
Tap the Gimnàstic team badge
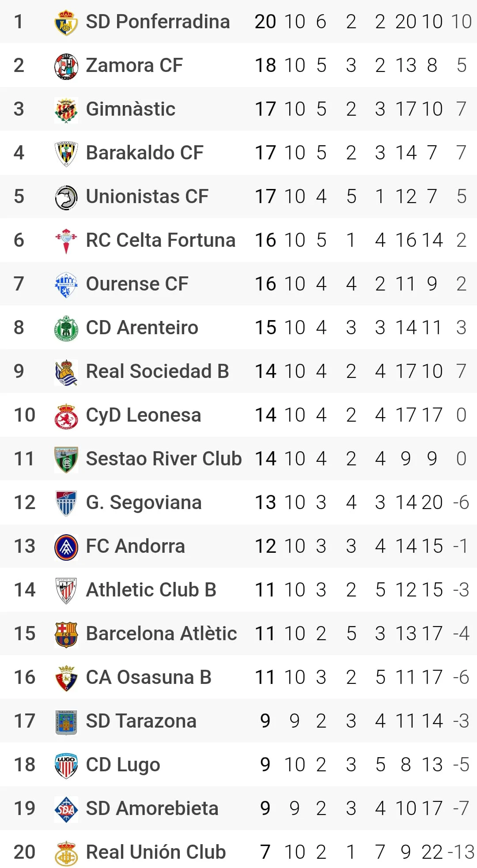(x=66, y=109)
